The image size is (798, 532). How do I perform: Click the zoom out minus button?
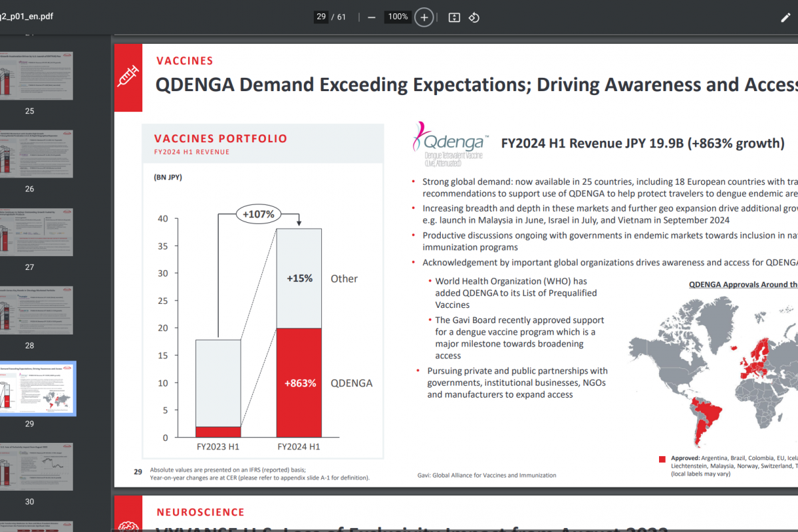coord(371,17)
